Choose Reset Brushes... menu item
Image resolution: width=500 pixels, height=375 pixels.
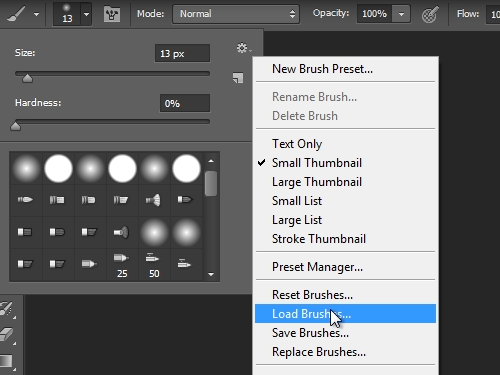[x=346, y=295]
